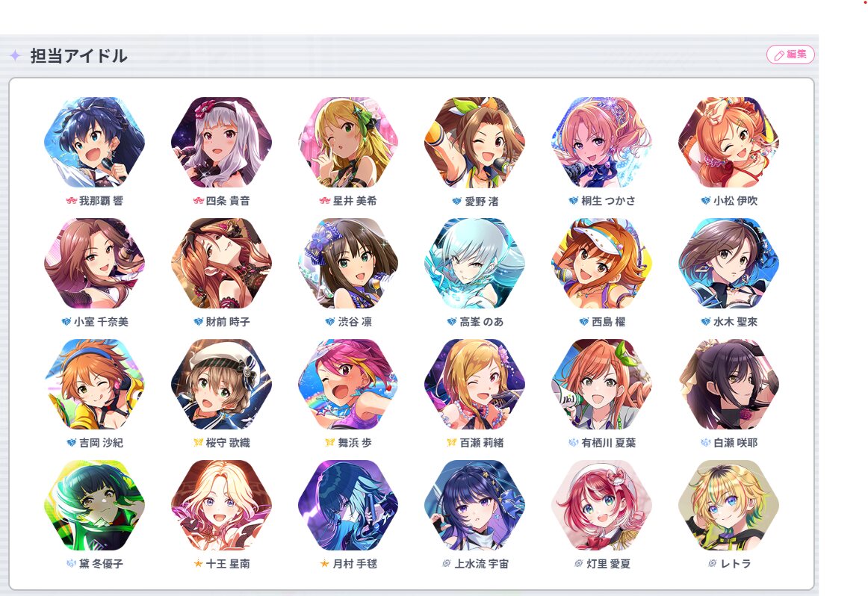Image resolution: width=868 pixels, height=596 pixels.
Task: Open 桐生 つかさ idol thumbnail
Action: click(x=602, y=142)
